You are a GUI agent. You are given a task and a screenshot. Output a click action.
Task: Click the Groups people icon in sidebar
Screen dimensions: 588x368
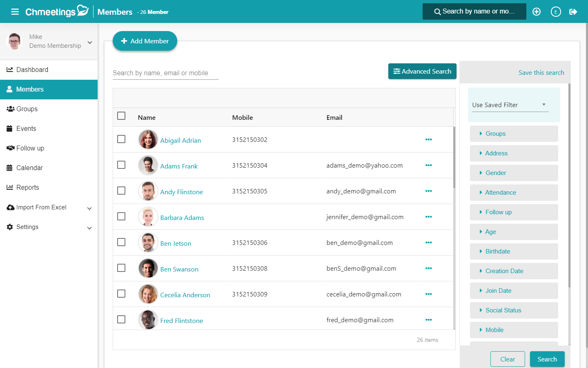(11, 109)
